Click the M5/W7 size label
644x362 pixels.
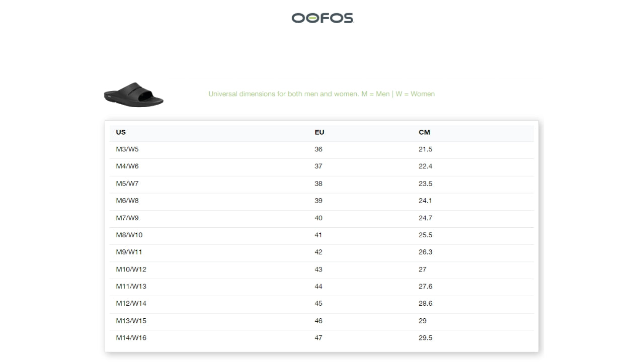pos(127,184)
